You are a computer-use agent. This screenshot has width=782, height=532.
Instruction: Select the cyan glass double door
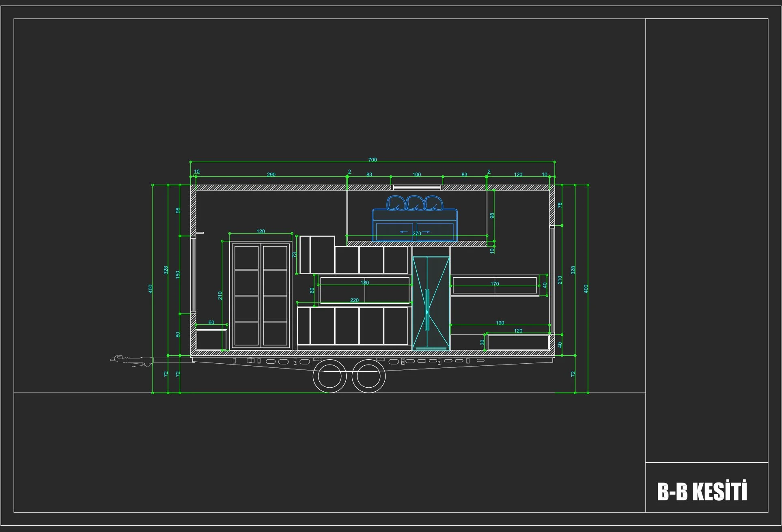431,302
